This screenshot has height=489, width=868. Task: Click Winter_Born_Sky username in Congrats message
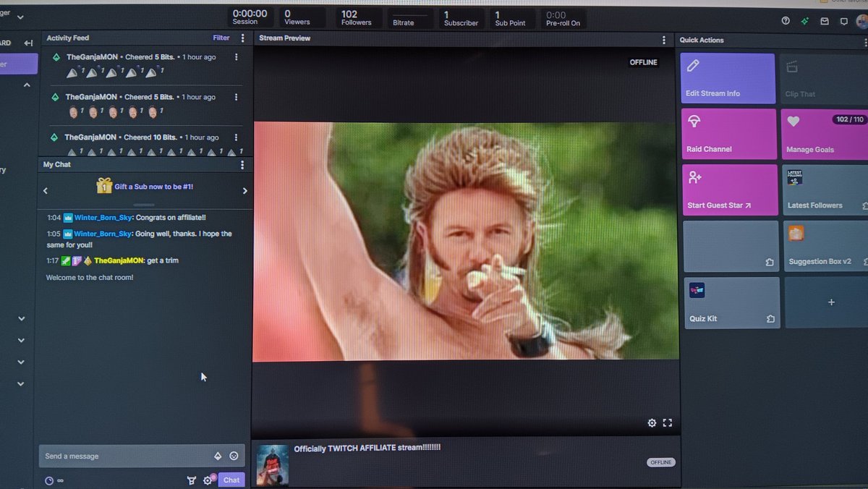103,217
